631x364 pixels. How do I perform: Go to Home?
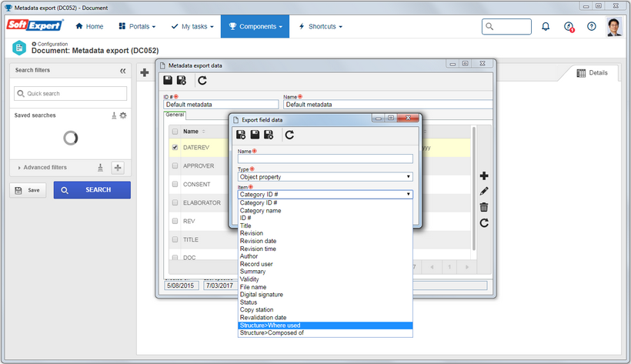coord(89,27)
